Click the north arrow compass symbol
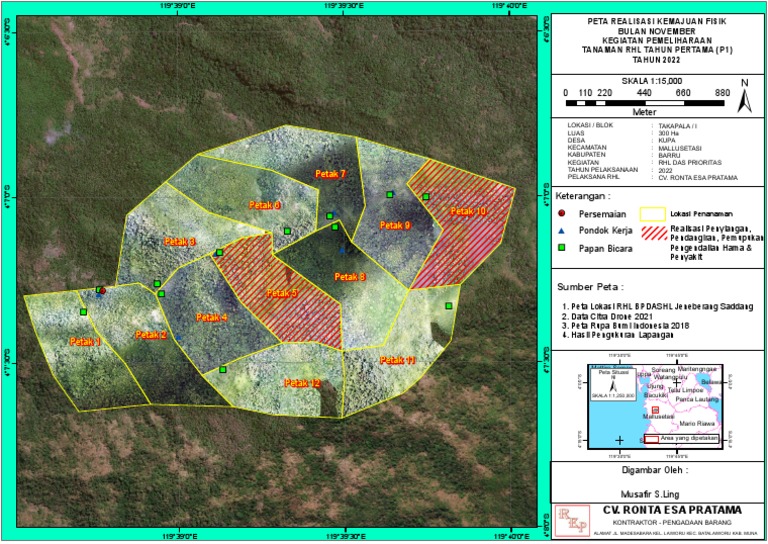768x544 pixels. (x=745, y=96)
